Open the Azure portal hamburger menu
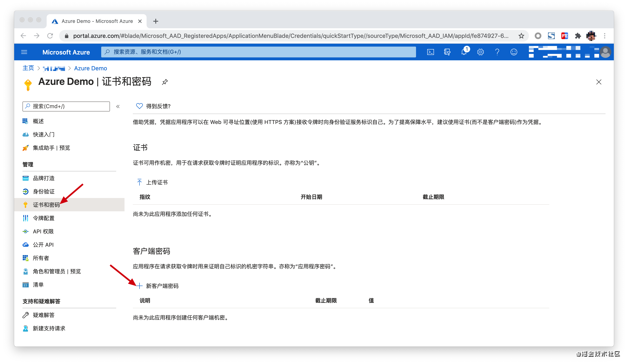The width and height of the screenshot is (628, 364). pyautogui.click(x=24, y=52)
